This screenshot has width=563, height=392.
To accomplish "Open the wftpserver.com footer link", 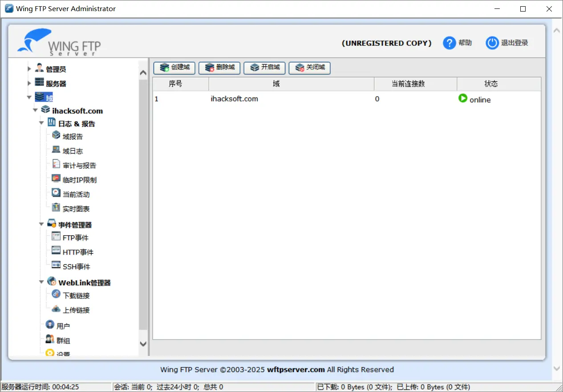I will (x=296, y=369).
